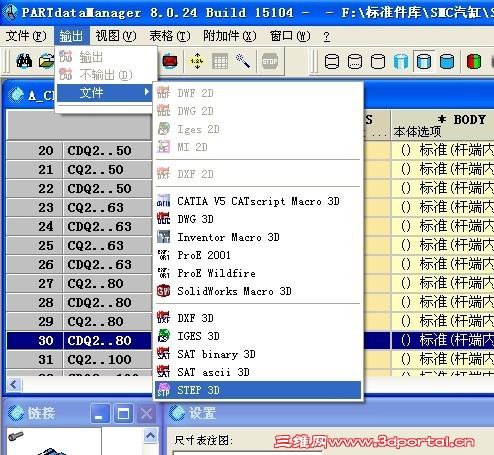Click the 尺寸表注图 input field
Image resolution: width=494 pixels, height=455 pixels.
(248, 453)
